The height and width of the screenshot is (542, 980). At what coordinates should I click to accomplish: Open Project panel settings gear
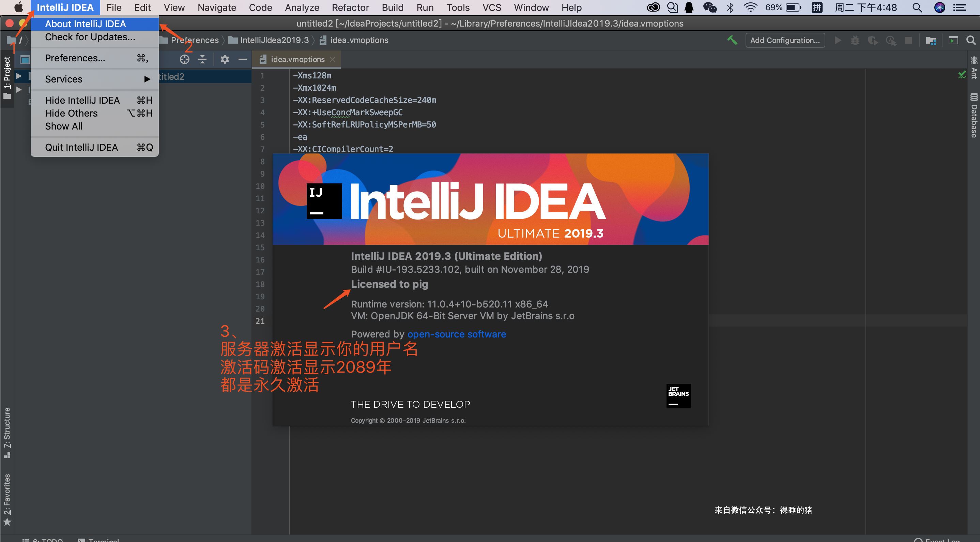click(225, 59)
